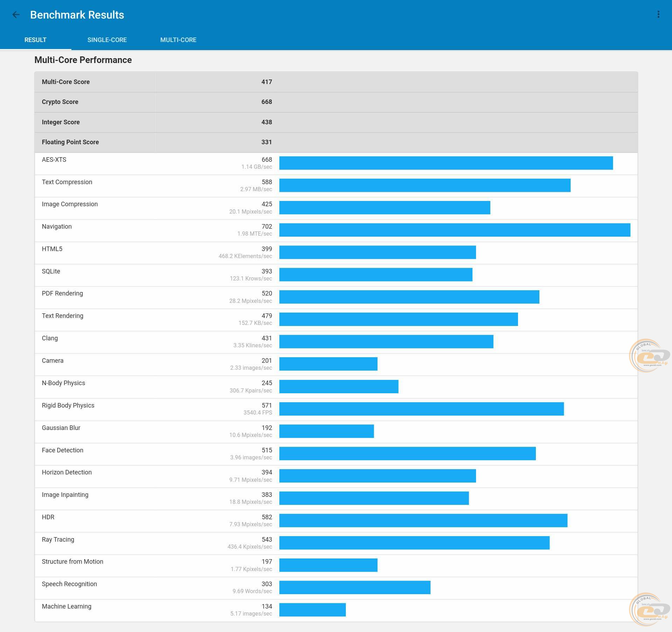
Task: Click the Text Compression label
Action: (67, 182)
